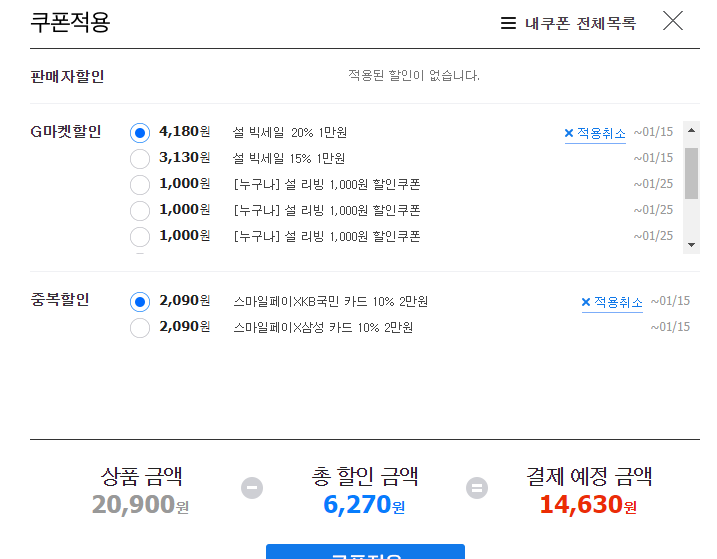Select the second 설 리빙 1,000원 할인쿠폰
Screen dimensions: 717x559
click(140, 211)
